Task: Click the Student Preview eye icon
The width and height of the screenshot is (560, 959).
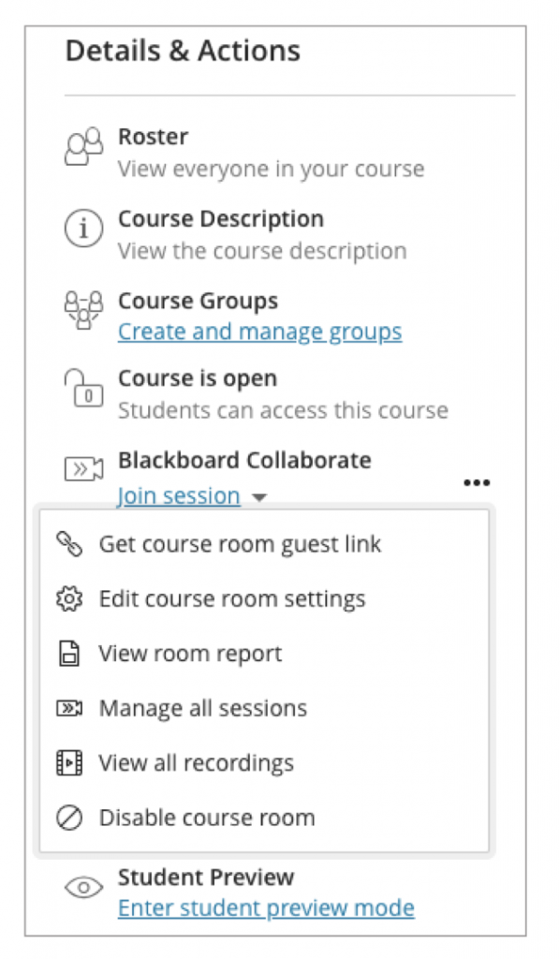Action: (x=83, y=887)
